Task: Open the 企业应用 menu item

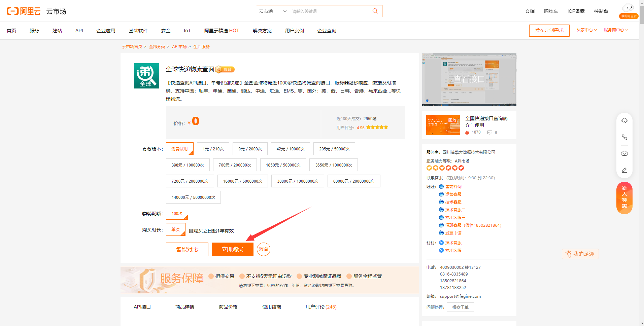Action: tap(106, 31)
